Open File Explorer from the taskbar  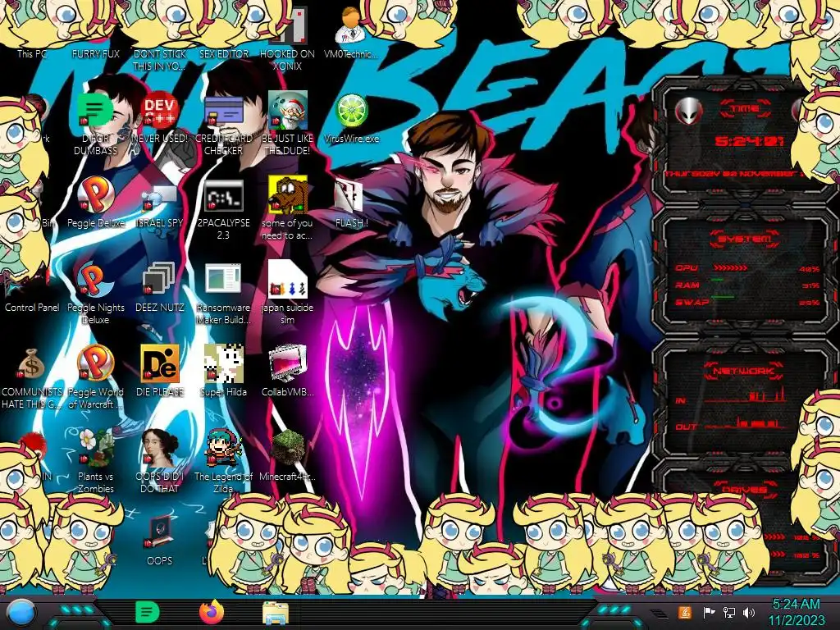point(276,614)
